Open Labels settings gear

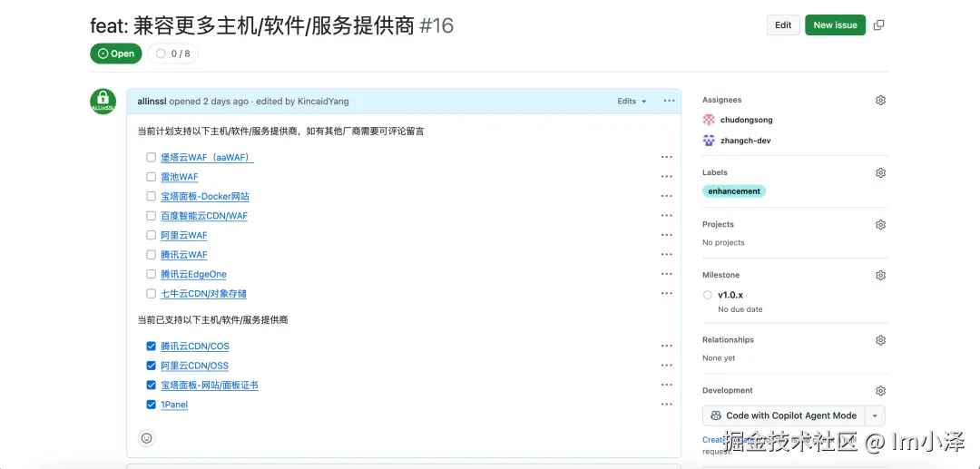[880, 172]
